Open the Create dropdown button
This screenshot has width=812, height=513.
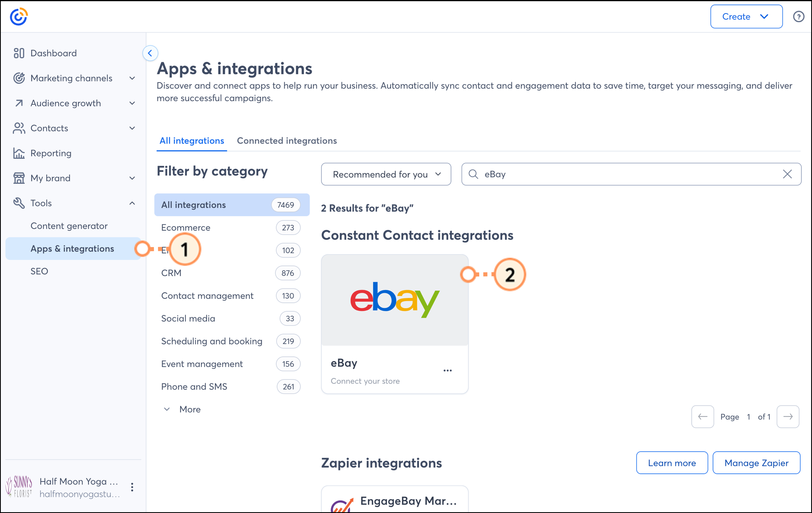[746, 17]
